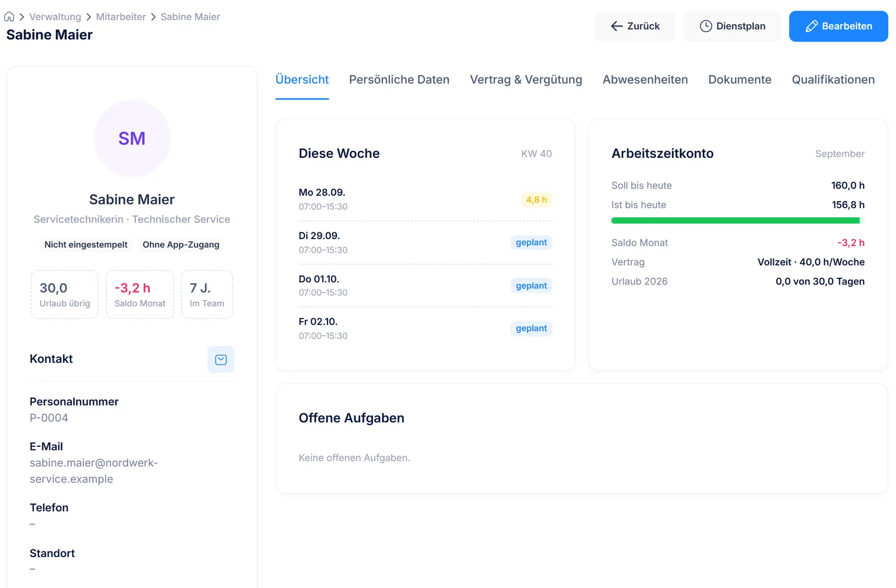The image size is (896, 588).
Task: Click the sabine.maier email address
Action: click(x=94, y=471)
